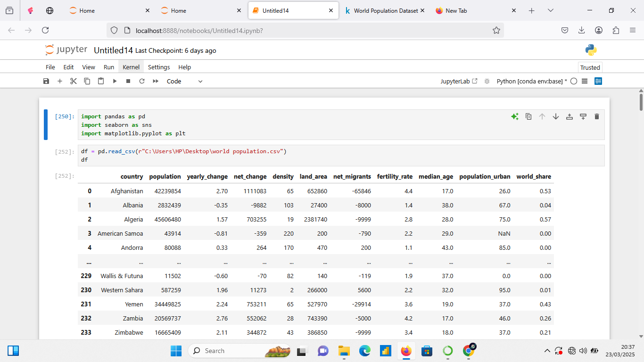Image resolution: width=644 pixels, height=362 pixels.
Task: Bookmark this page with star icon
Action: click(x=496, y=30)
